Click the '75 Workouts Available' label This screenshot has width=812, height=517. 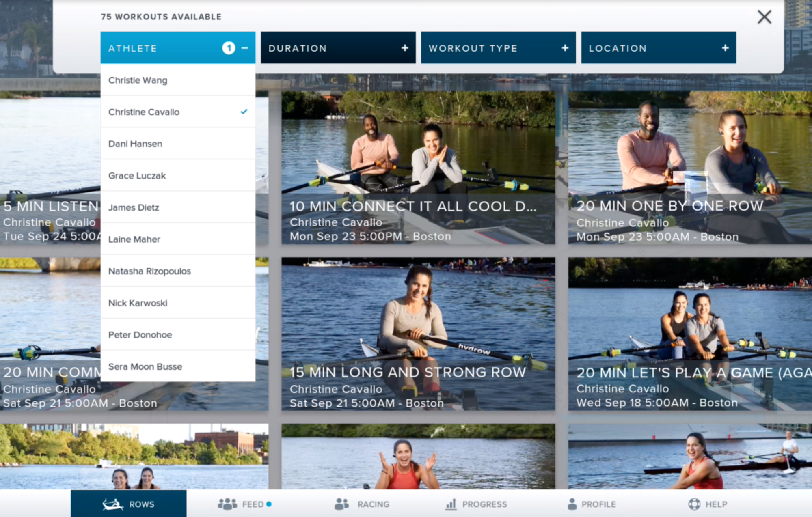161,17
